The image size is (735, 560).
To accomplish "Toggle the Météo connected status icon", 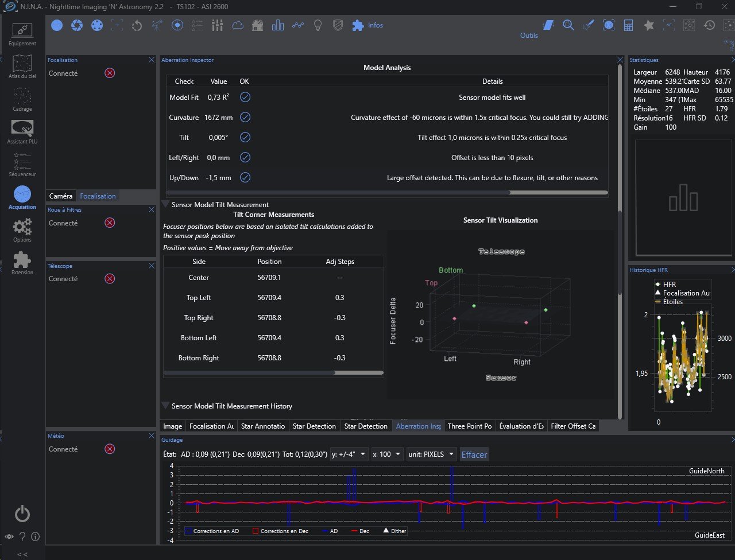I will (x=110, y=449).
